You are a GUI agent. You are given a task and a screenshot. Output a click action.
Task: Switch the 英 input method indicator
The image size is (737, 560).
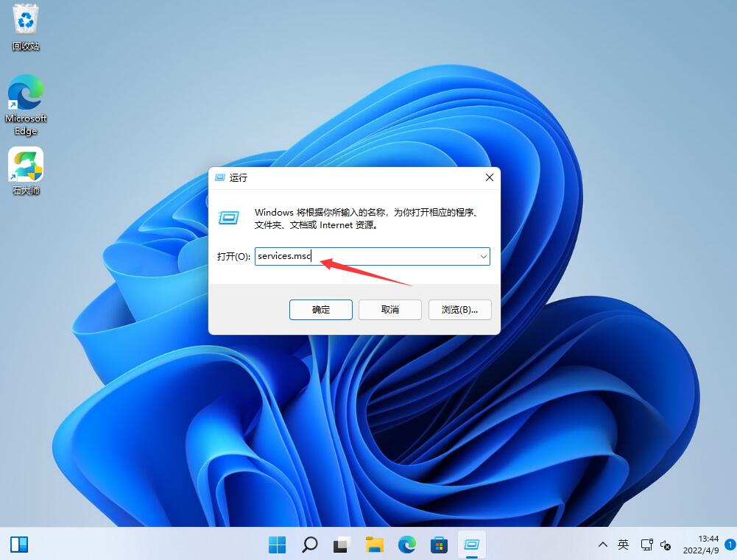(623, 545)
